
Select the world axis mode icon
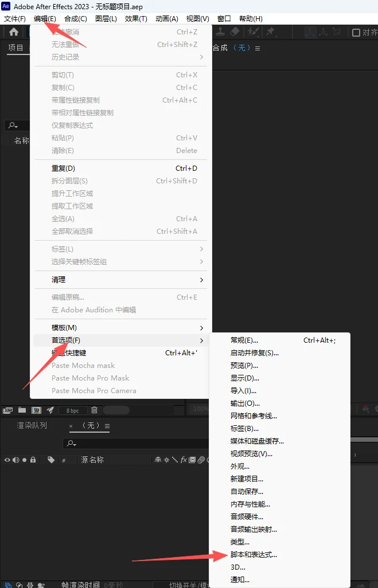(x=323, y=32)
